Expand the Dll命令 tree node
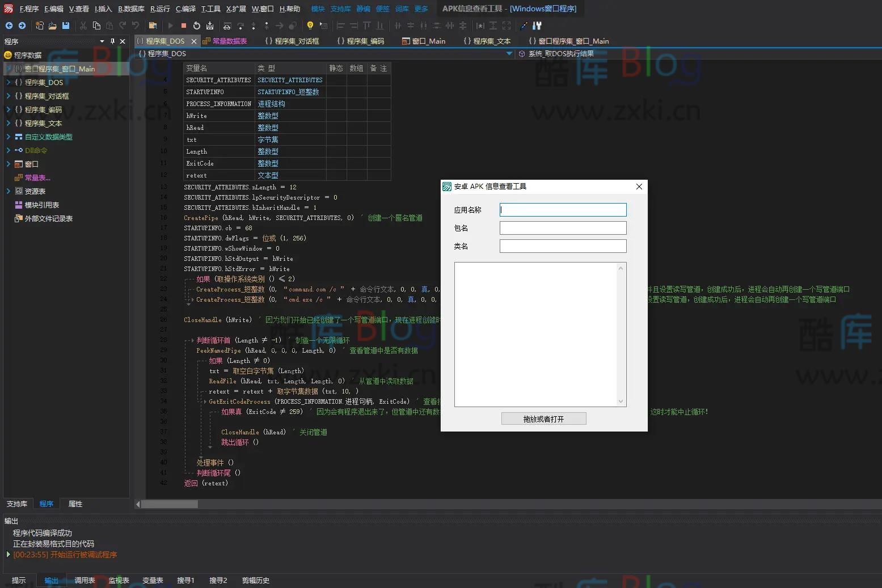 (9, 150)
